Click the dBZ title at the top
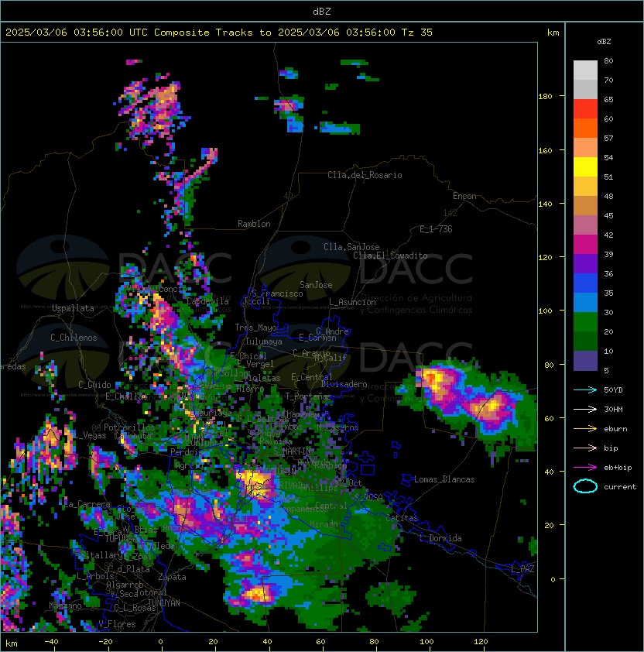Viewport: 644px width, 652px height. click(x=322, y=12)
